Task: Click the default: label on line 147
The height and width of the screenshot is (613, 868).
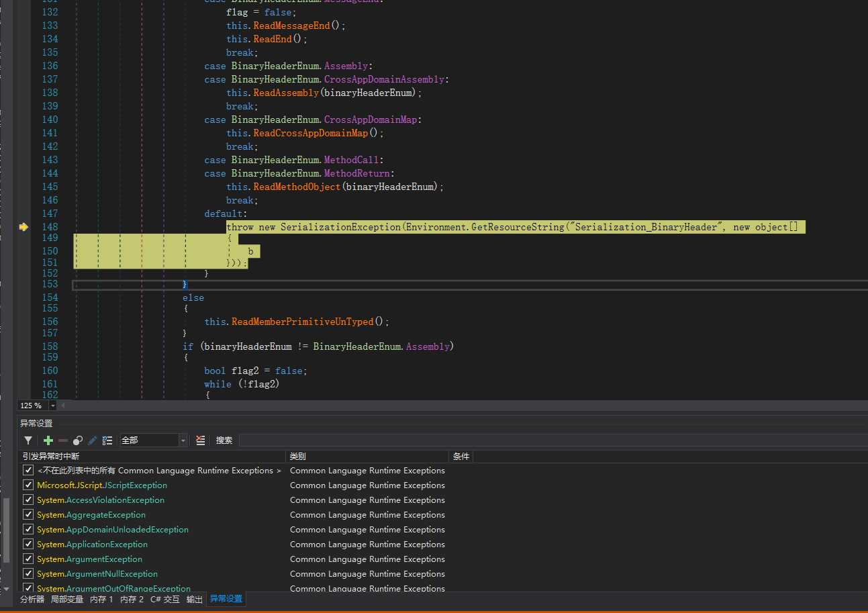Action: pos(226,214)
